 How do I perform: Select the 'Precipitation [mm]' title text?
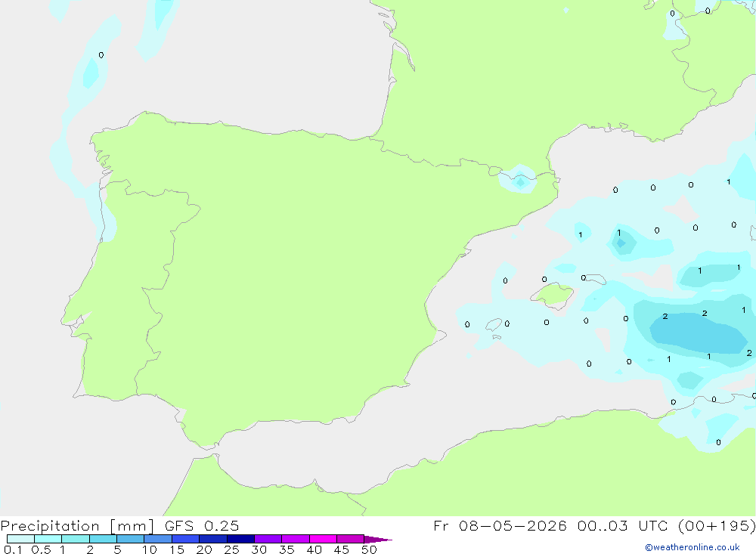[x=77, y=526]
